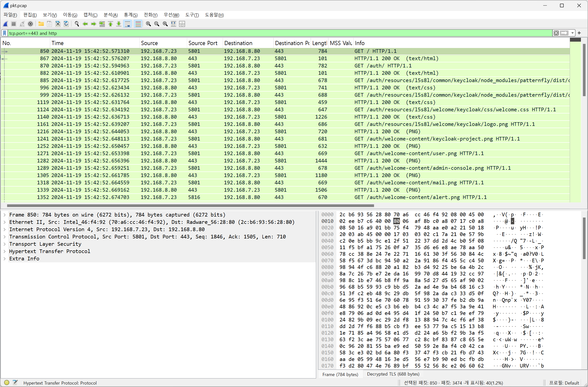
Task: Expand the Transport Layer Security tree item
Action: (x=4, y=244)
